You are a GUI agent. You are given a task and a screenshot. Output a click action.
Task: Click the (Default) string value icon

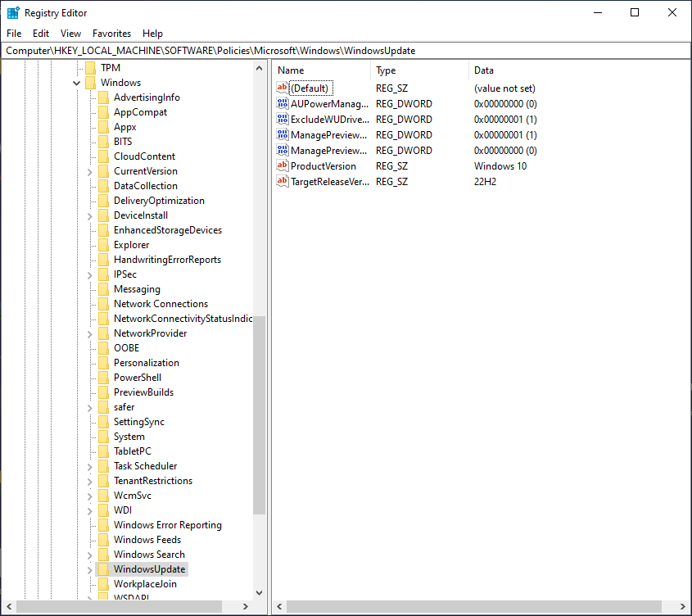[x=282, y=88]
